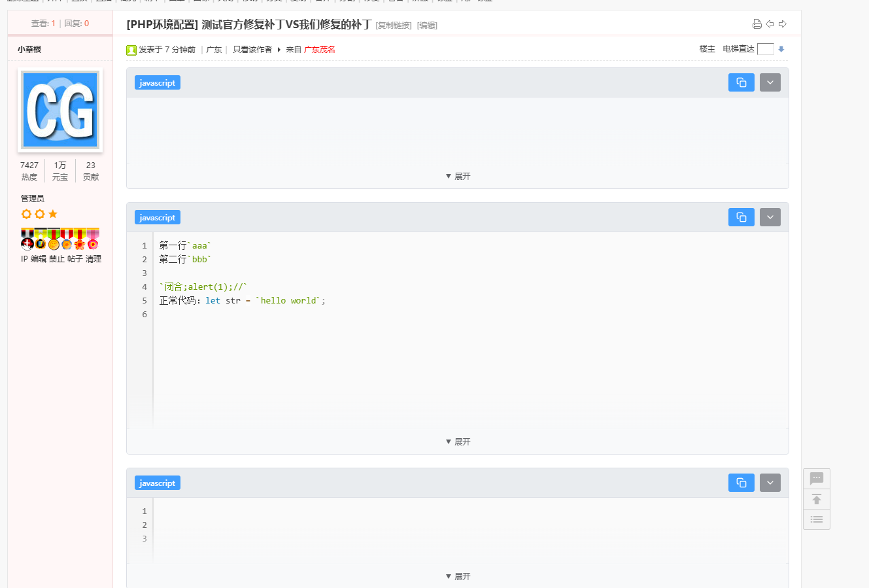The width and height of the screenshot is (869, 588).
Task: Collapse second code block using chevron button
Action: (x=770, y=217)
